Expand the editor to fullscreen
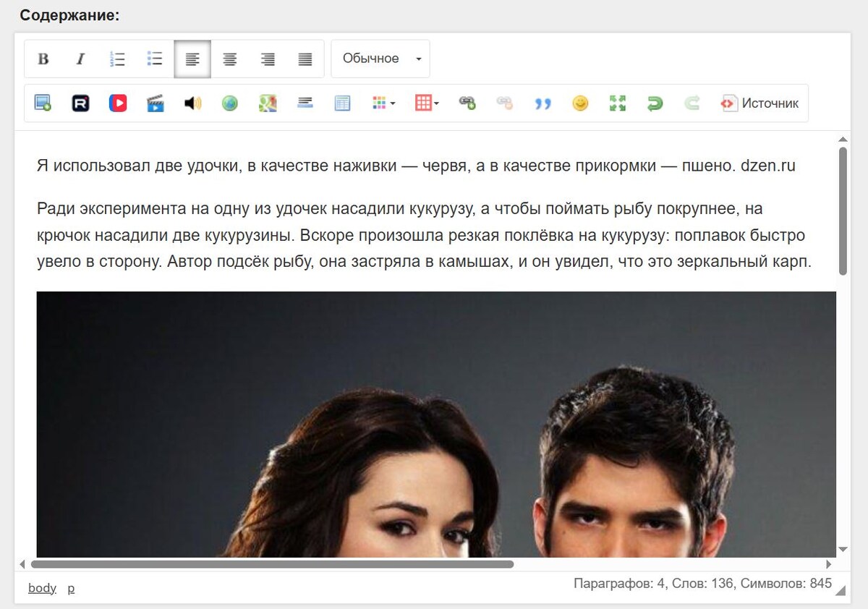Viewport: 868px width, 609px height. (616, 103)
